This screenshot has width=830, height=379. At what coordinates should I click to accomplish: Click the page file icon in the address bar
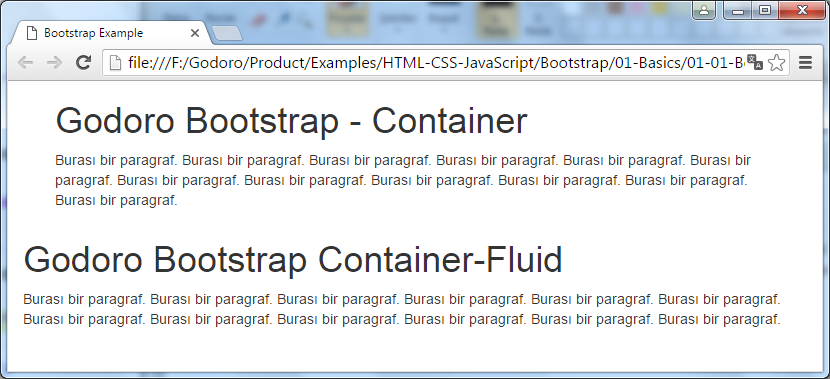pyautogui.click(x=115, y=63)
